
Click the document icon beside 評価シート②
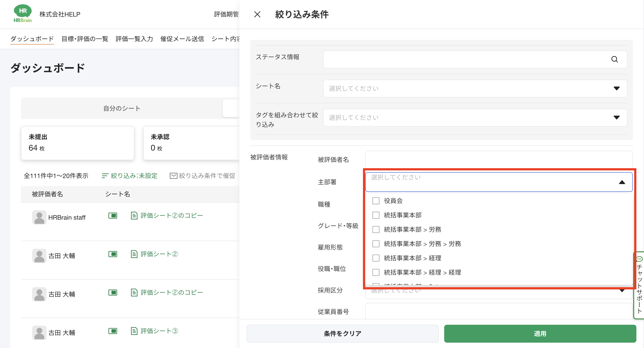(134, 254)
